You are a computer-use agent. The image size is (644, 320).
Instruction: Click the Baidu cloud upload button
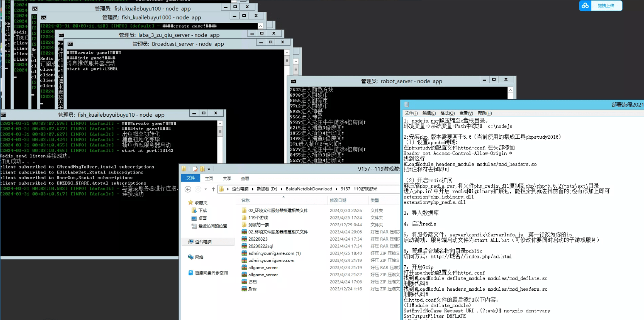[x=601, y=6]
